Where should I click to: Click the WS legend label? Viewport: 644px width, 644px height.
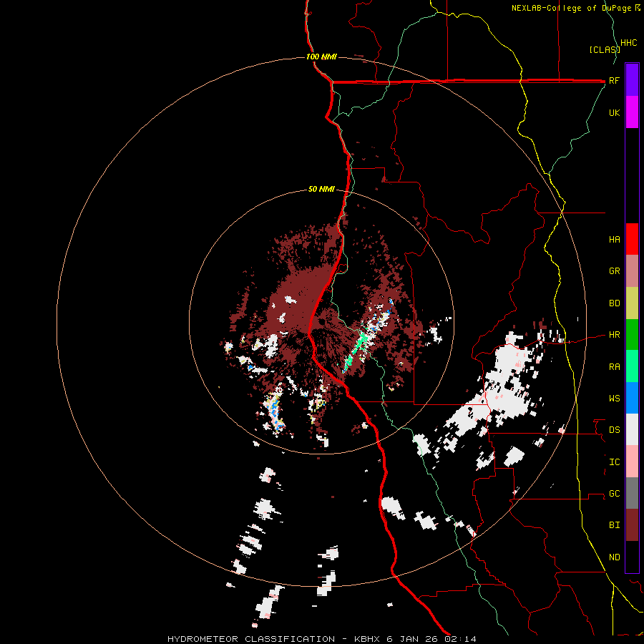[614, 399]
